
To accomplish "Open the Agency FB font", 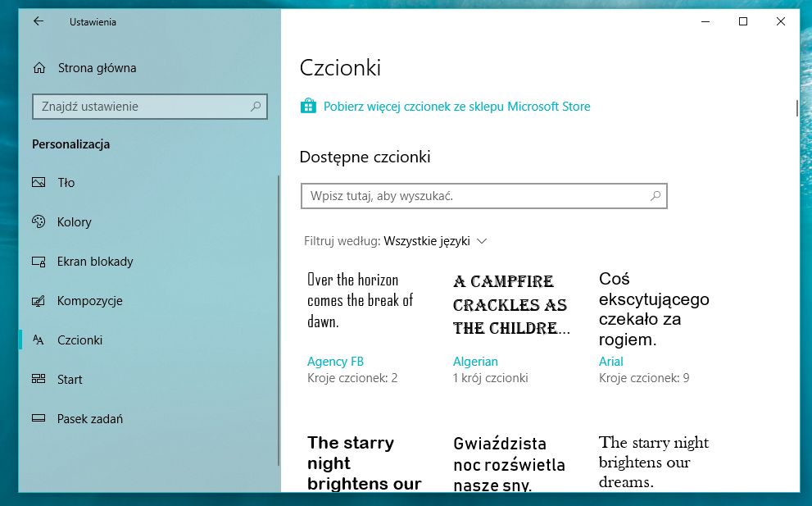I will pos(335,362).
